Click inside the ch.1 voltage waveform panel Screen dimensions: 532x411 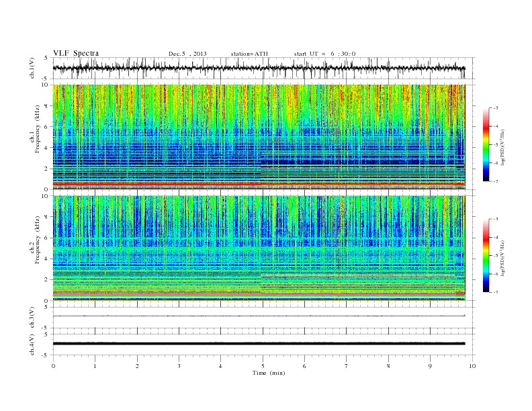(x=263, y=68)
